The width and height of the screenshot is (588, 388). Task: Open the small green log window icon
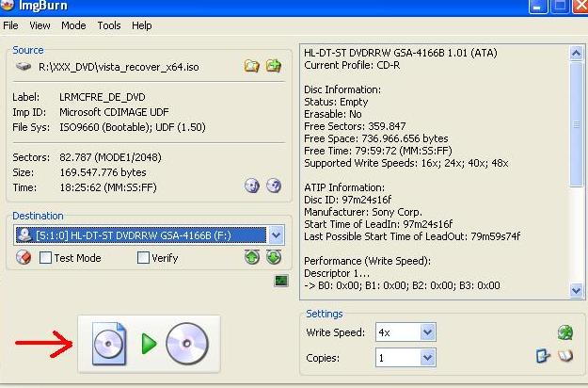pos(281,281)
